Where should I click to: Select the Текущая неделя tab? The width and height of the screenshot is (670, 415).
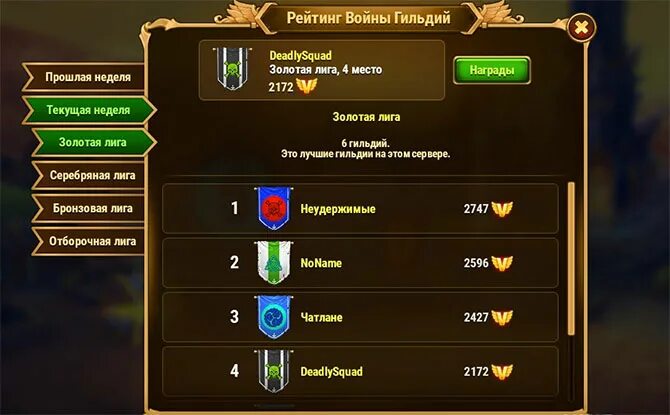89,110
